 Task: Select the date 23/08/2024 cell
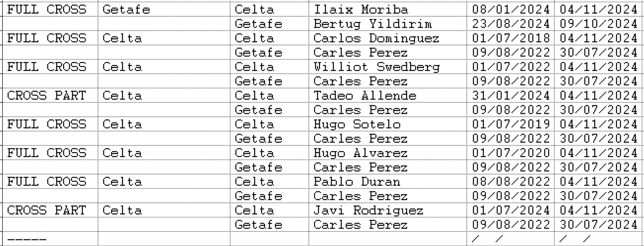pos(511,24)
